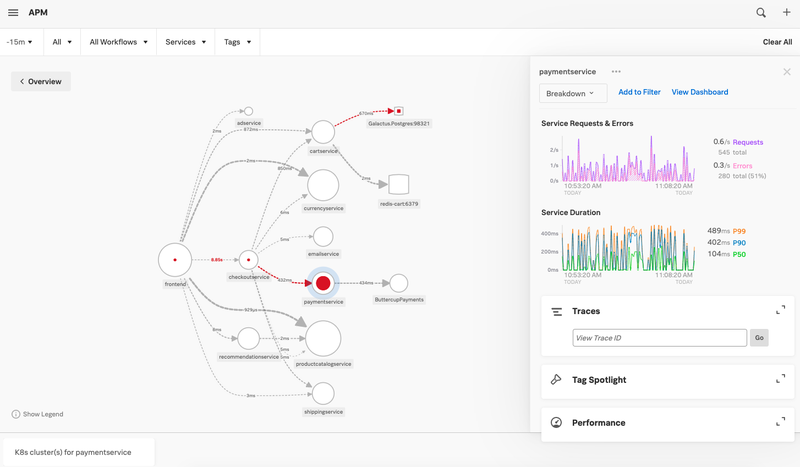Click the Tag Spotlight flashlight icon
The width and height of the screenshot is (800, 467).
coord(556,379)
